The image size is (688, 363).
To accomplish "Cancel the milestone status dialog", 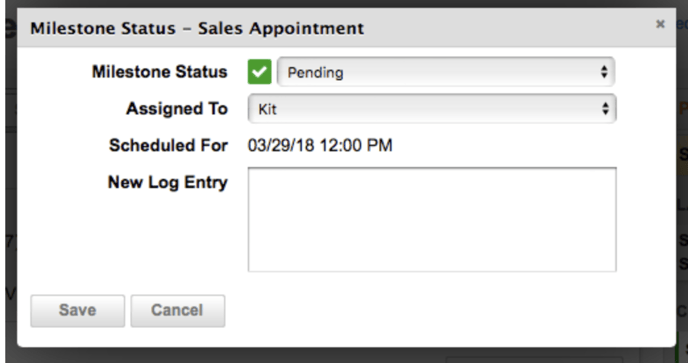I will 178,311.
